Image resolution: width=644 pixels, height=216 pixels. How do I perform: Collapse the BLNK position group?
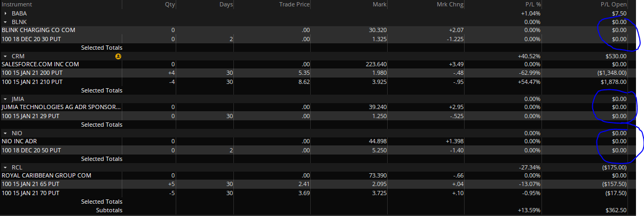tap(5, 21)
